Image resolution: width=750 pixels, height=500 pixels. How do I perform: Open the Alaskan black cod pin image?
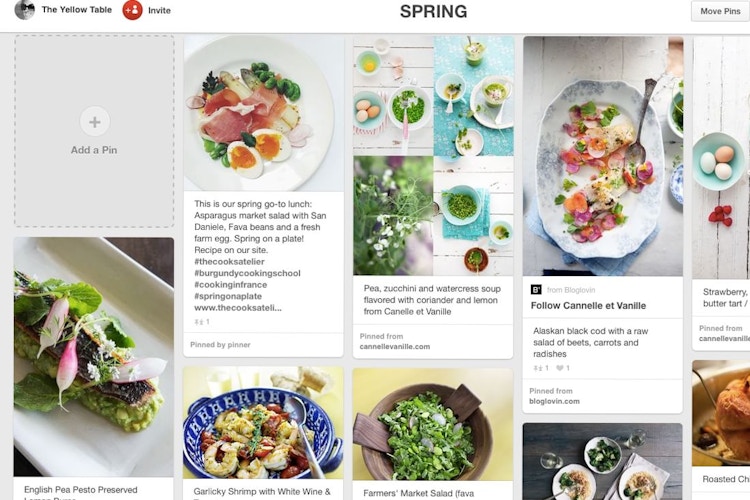click(603, 156)
